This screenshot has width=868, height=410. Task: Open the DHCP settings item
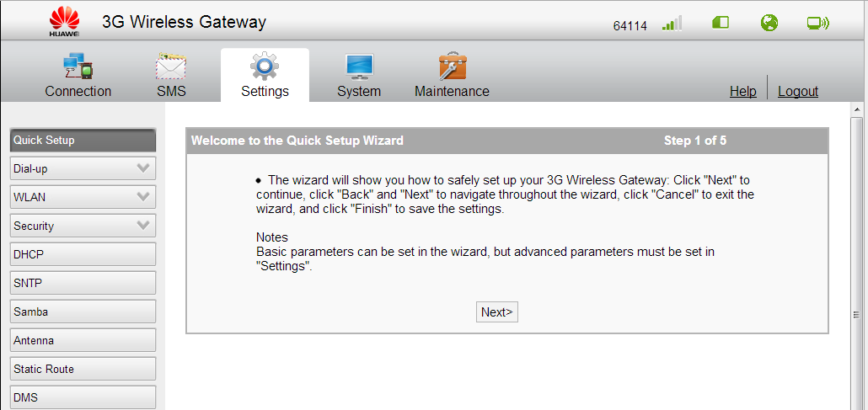83,254
